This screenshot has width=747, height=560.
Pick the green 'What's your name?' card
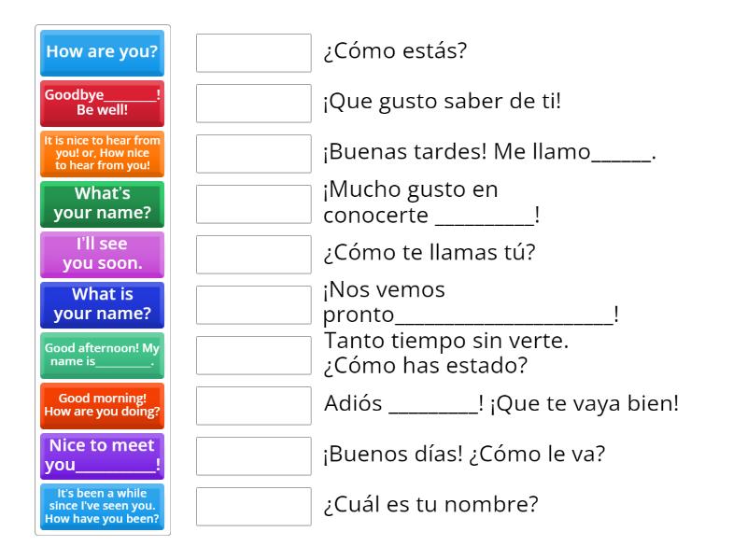click(103, 204)
